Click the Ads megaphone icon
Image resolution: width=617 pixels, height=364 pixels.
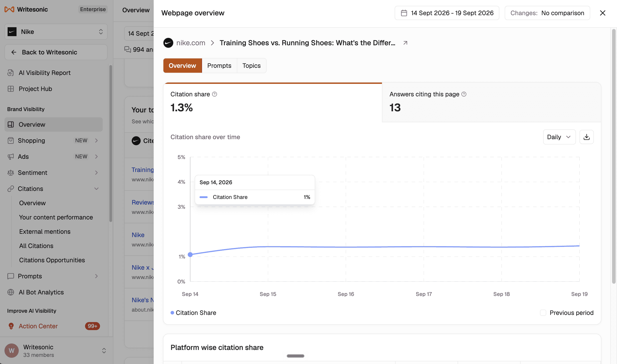click(10, 157)
